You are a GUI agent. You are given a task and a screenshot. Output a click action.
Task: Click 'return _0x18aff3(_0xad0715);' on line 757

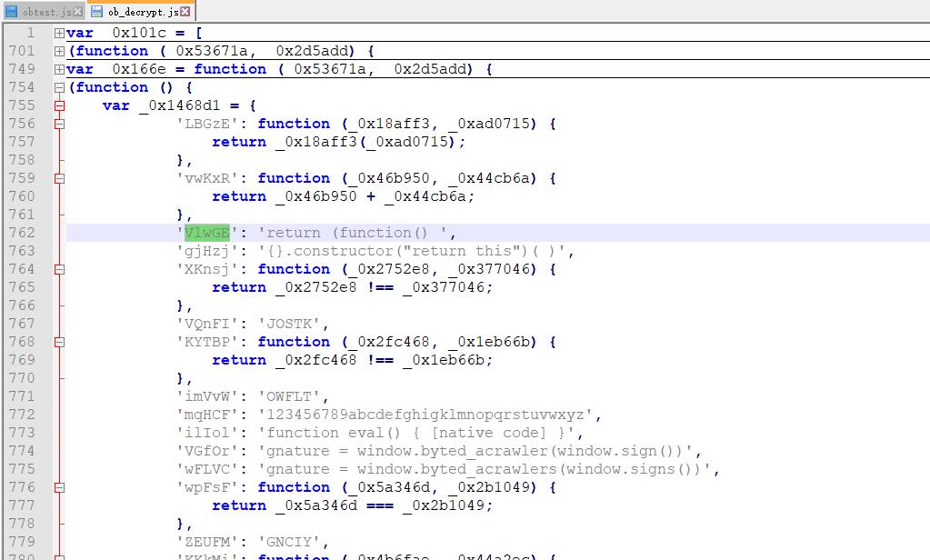click(x=339, y=142)
